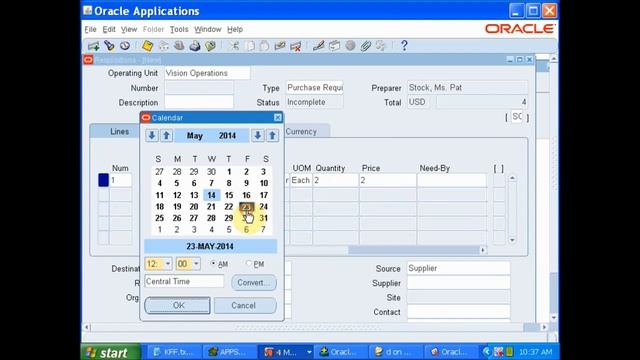Close the Calendar dialog
The image size is (640, 360).
(x=278, y=118)
